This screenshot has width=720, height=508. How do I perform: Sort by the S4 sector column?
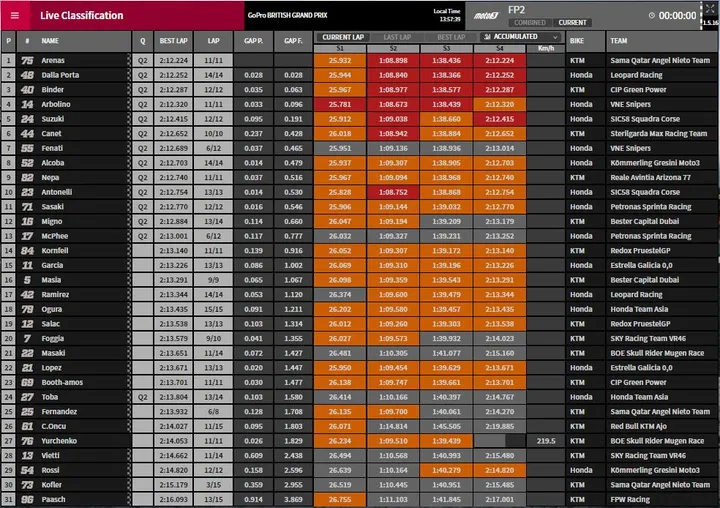[x=500, y=48]
